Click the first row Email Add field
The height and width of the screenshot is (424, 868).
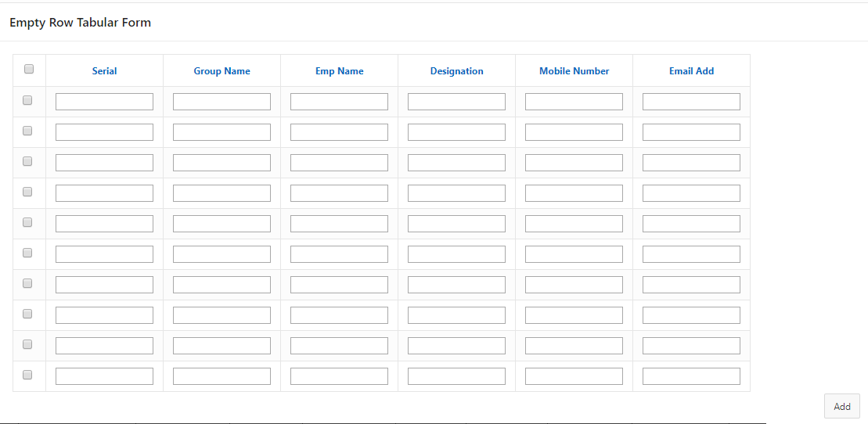pos(691,102)
